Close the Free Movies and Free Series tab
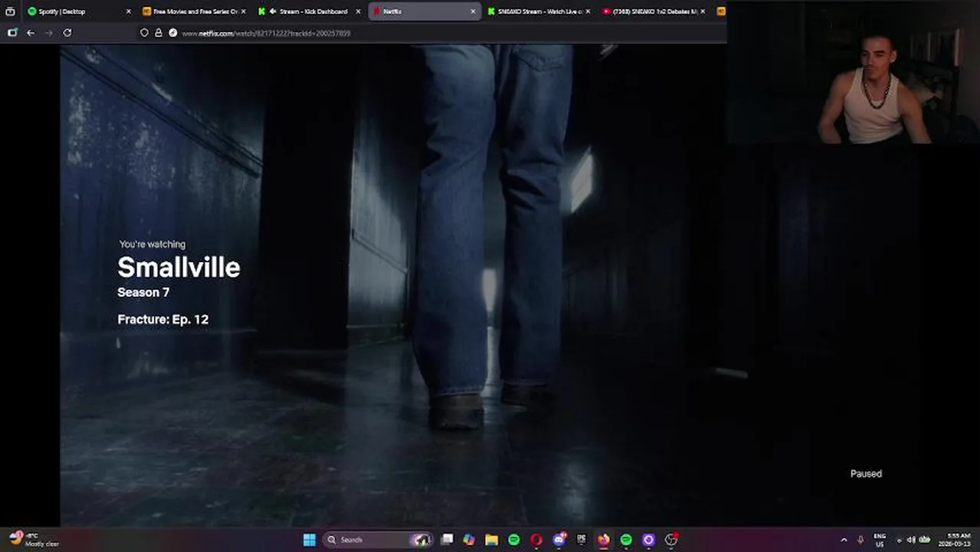 [243, 11]
